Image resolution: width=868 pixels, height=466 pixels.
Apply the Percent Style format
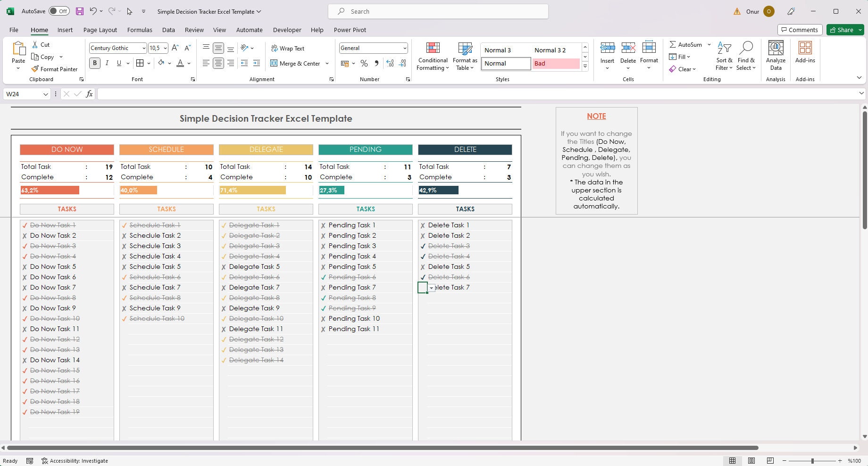(x=364, y=63)
